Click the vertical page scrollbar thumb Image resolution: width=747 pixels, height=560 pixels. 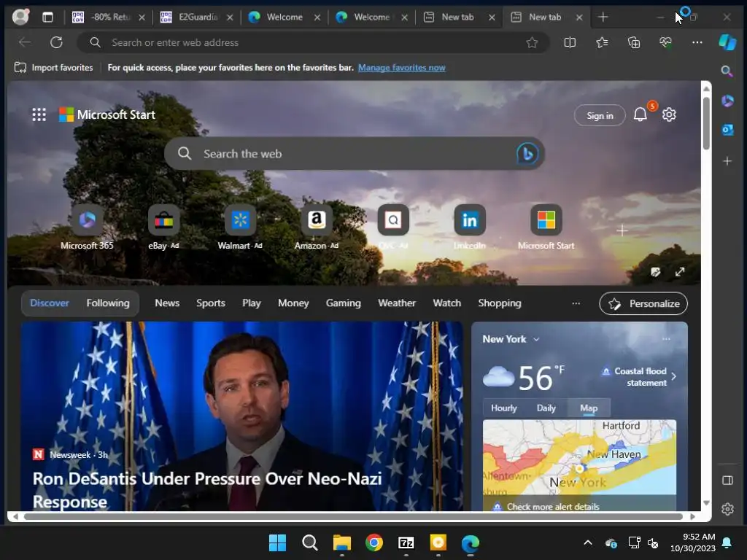point(706,123)
